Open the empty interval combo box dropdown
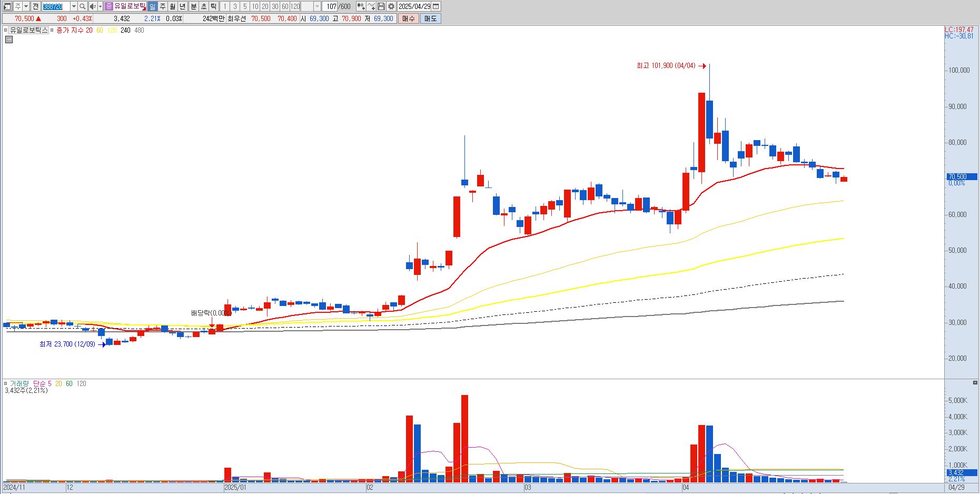Image resolution: width=980 pixels, height=494 pixels. click(317, 6)
